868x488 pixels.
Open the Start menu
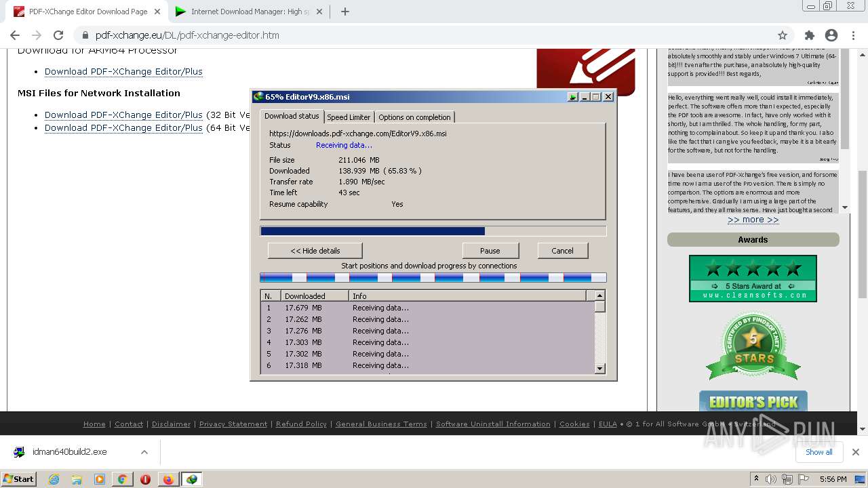tap(19, 479)
